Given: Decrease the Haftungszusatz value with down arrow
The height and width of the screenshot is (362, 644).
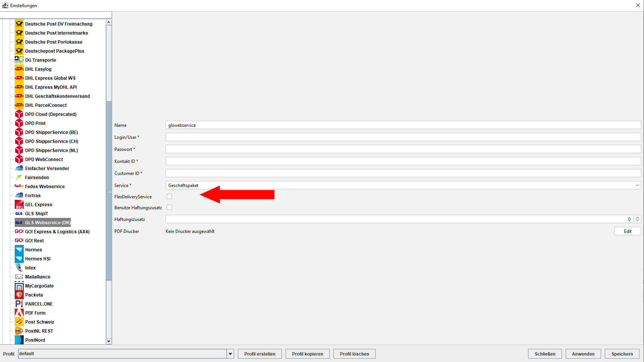Looking at the screenshot, I should coord(637,221).
